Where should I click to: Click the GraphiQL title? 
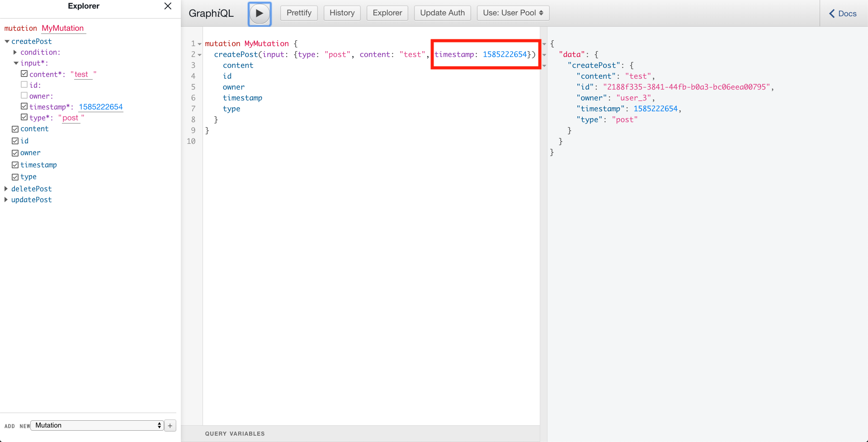click(211, 13)
